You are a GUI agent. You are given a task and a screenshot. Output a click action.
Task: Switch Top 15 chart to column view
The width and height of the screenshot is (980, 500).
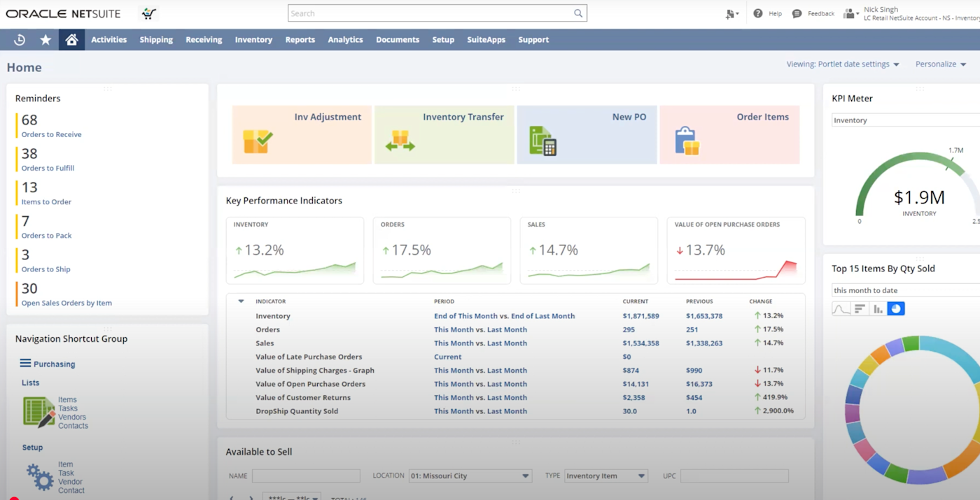[878, 308]
